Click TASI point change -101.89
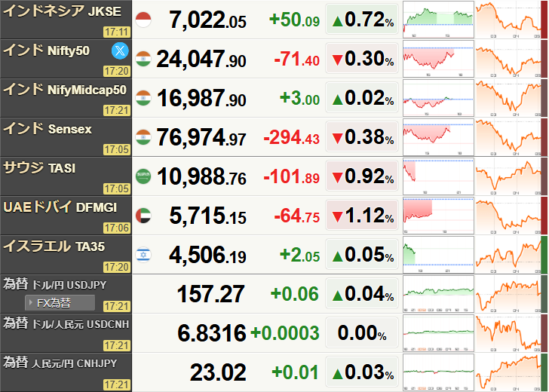Image resolution: width=549 pixels, height=392 pixels. (292, 176)
